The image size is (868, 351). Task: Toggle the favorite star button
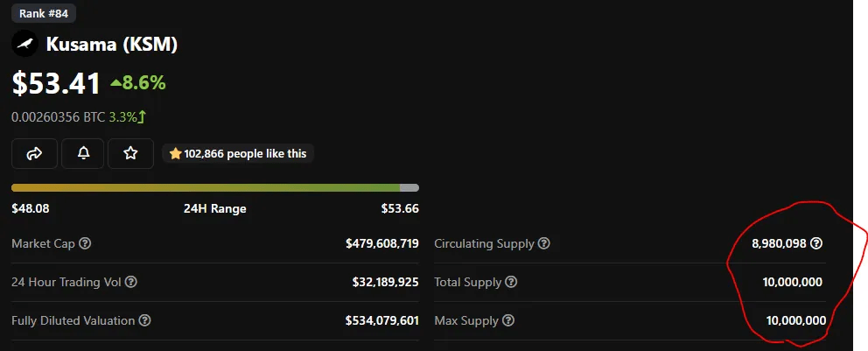click(130, 153)
